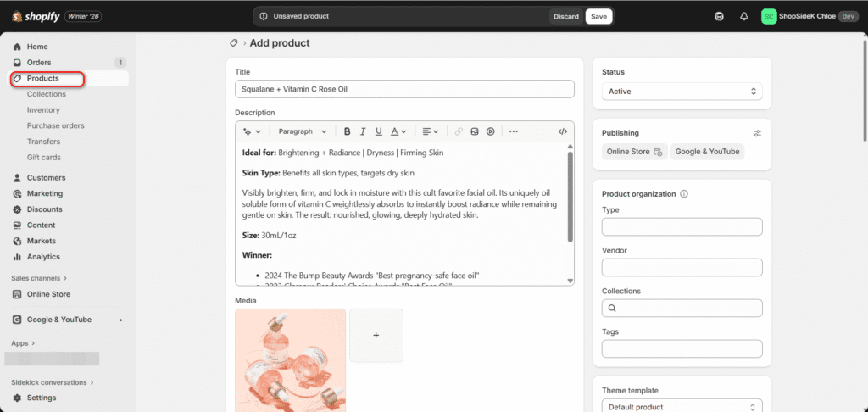Toggle bold formatting in description
The width and height of the screenshot is (868, 412).
coord(347,131)
